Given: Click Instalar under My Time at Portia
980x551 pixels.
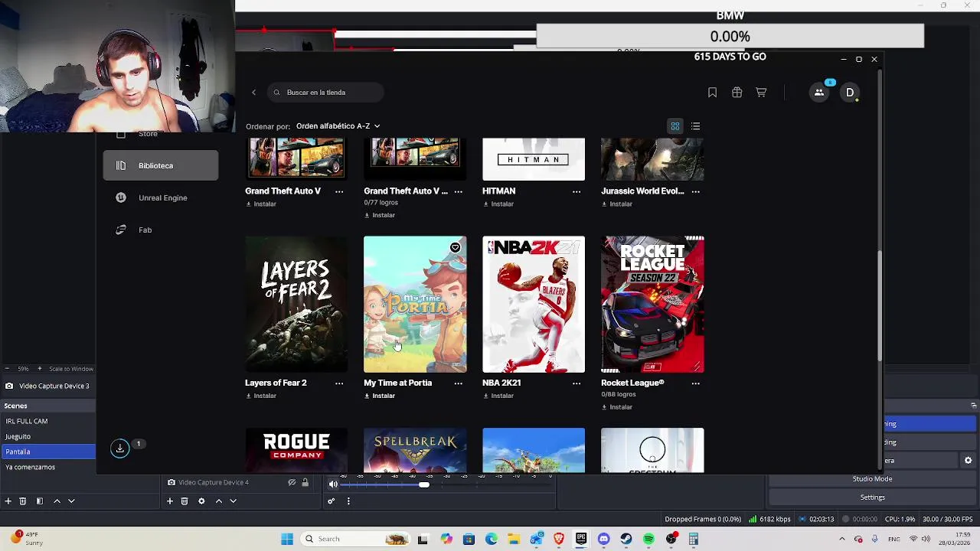Looking at the screenshot, I should coord(380,396).
